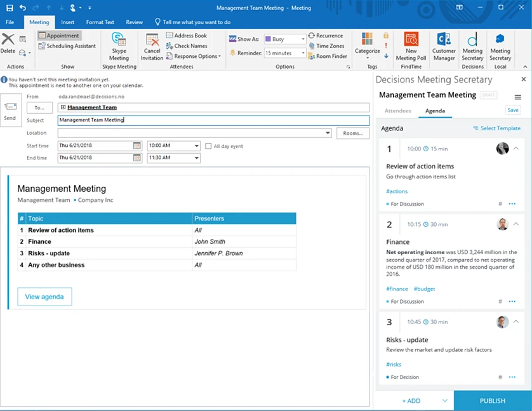Viewport: 532px width, 411px height.
Task: Click the To... button
Action: 39,107
